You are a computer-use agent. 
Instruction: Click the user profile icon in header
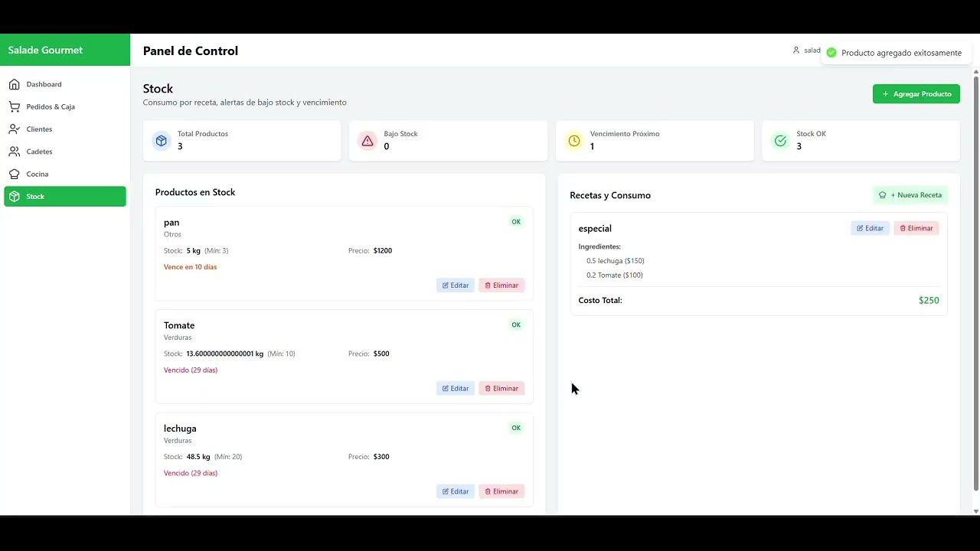click(x=796, y=51)
